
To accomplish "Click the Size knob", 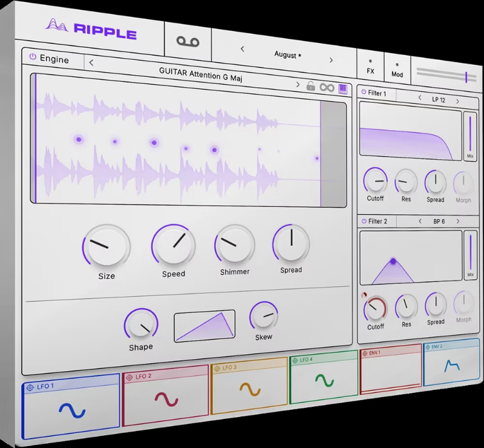I will (x=106, y=246).
